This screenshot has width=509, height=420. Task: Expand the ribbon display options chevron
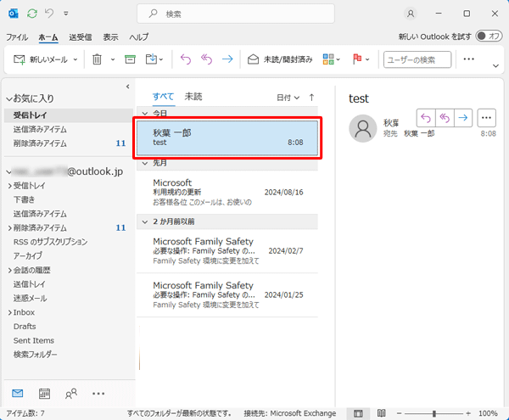[495, 66]
